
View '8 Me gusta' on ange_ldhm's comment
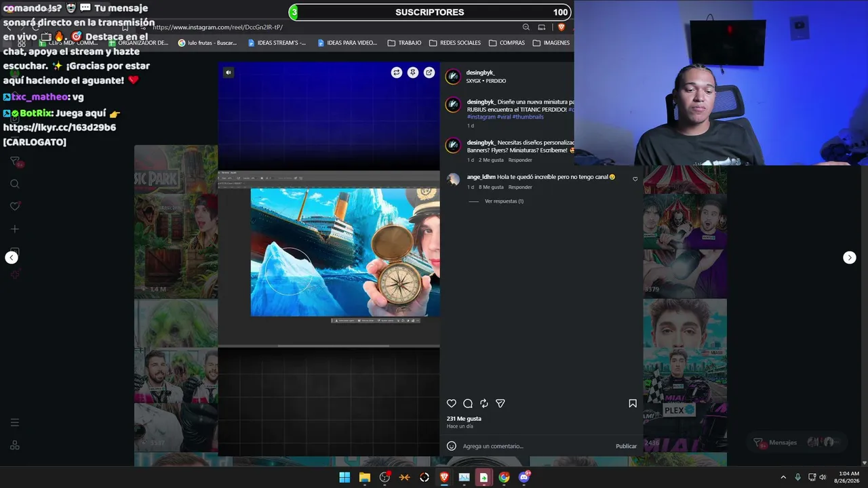(491, 187)
